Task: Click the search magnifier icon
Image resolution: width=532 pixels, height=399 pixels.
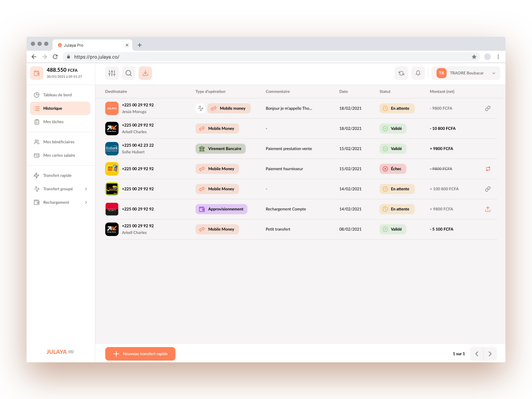Action: point(129,73)
